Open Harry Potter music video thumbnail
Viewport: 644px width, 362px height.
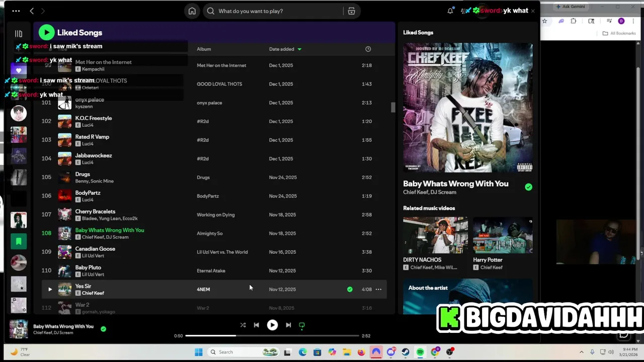coord(503,235)
